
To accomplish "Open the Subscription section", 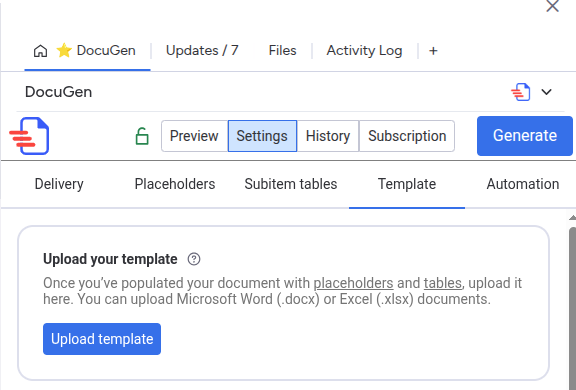I will click(407, 136).
